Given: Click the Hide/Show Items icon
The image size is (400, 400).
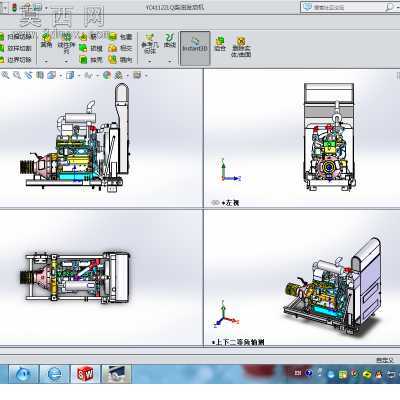Looking at the screenshot, I should [x=89, y=75].
